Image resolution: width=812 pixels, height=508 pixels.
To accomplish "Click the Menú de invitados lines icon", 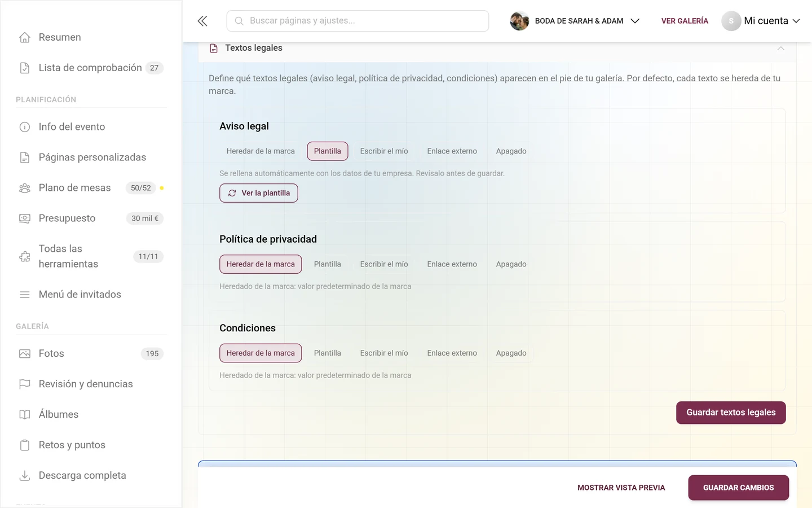I will tap(25, 295).
